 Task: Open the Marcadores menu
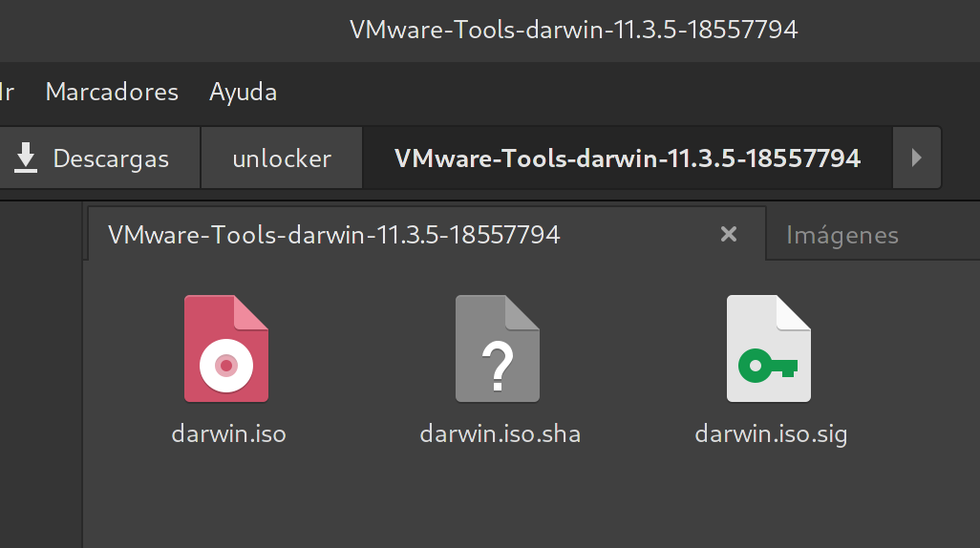(x=112, y=92)
